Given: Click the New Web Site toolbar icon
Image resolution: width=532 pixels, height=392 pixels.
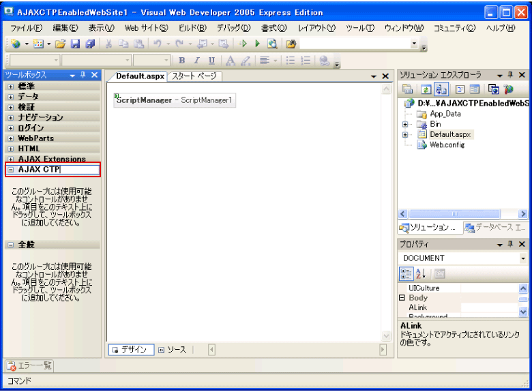Looking at the screenshot, I should 16,44.
